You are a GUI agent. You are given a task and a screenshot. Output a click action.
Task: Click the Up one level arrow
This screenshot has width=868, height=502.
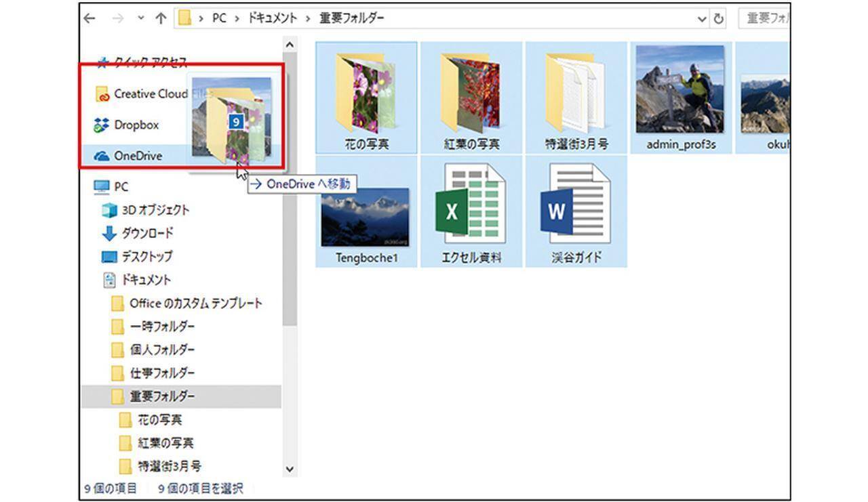coord(161,19)
